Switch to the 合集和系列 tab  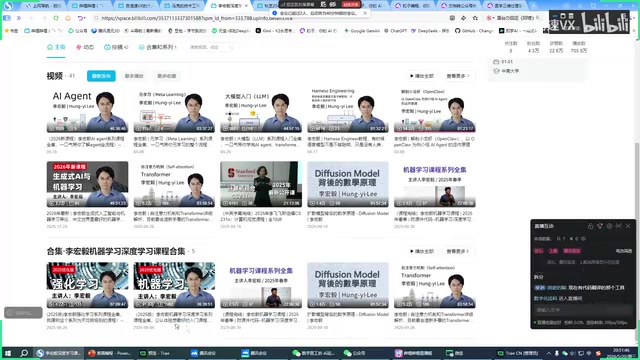coord(158,47)
